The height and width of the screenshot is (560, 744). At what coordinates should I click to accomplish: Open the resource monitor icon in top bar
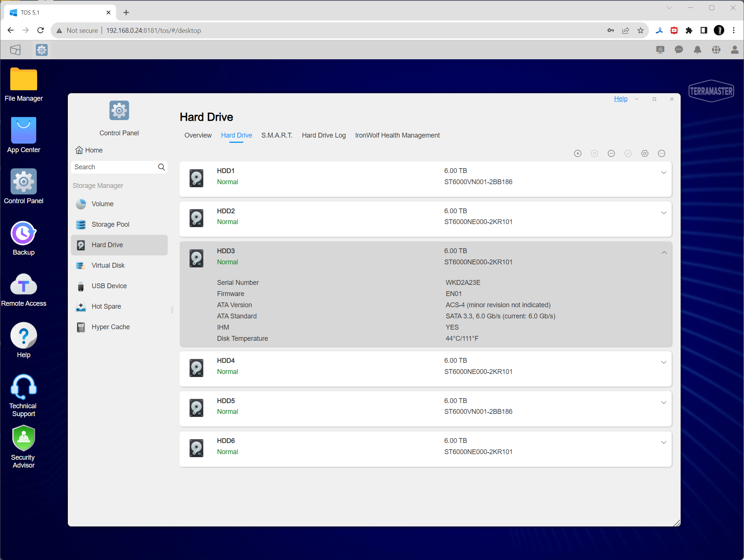pyautogui.click(x=660, y=50)
